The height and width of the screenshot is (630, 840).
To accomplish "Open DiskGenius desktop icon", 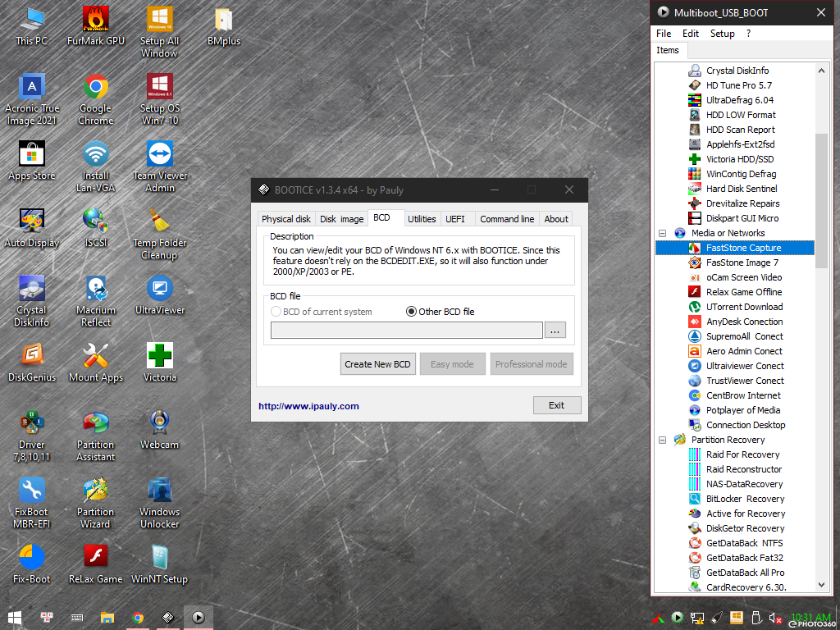I will 32,363.
